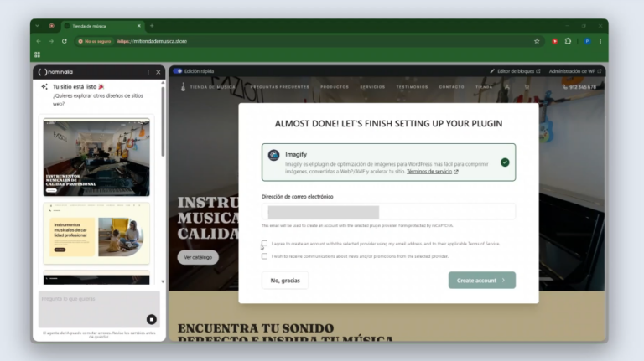The height and width of the screenshot is (361, 644).
Task: Toggle the green Imagify selected checkmark
Action: 505,162
